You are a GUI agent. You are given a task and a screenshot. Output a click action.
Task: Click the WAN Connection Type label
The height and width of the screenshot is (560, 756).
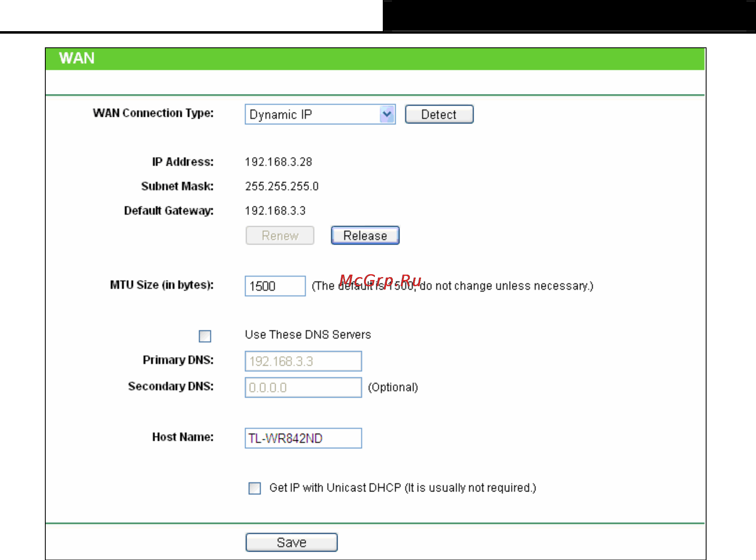tap(153, 113)
